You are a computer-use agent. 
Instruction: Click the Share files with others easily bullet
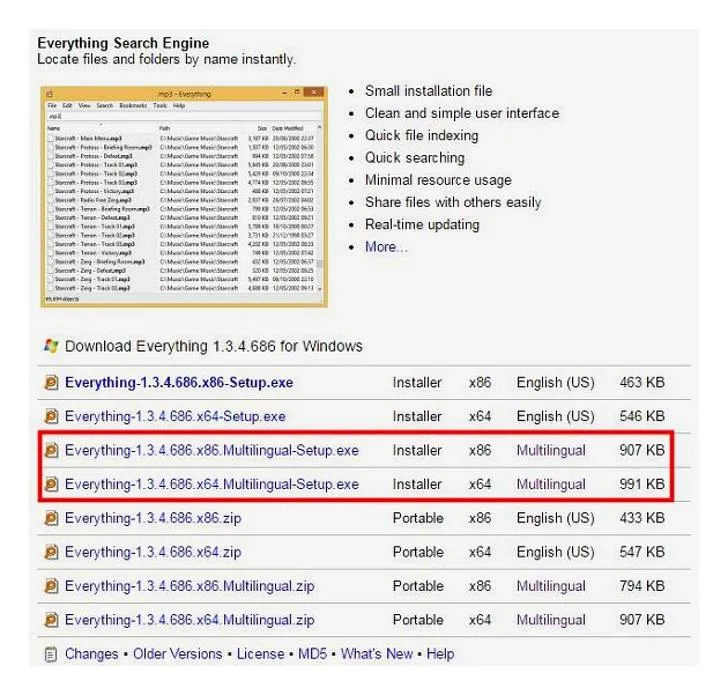(x=453, y=202)
